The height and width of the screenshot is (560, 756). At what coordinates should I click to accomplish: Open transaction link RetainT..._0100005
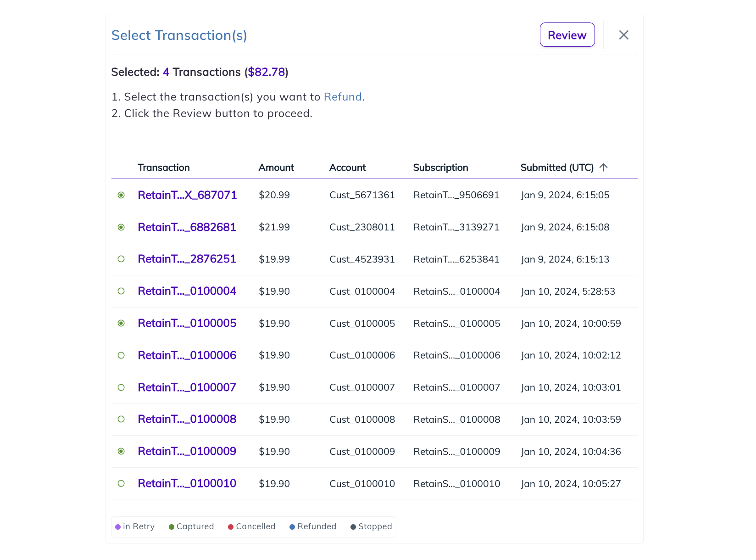tap(187, 323)
